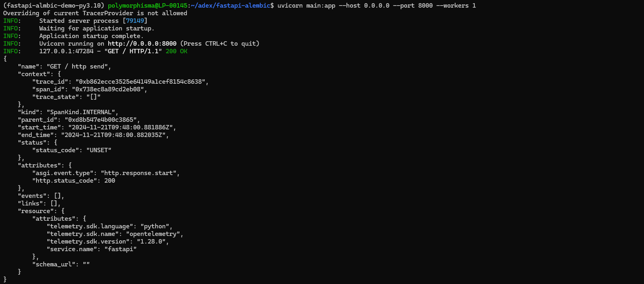Click the "status": { line

tap(37, 143)
